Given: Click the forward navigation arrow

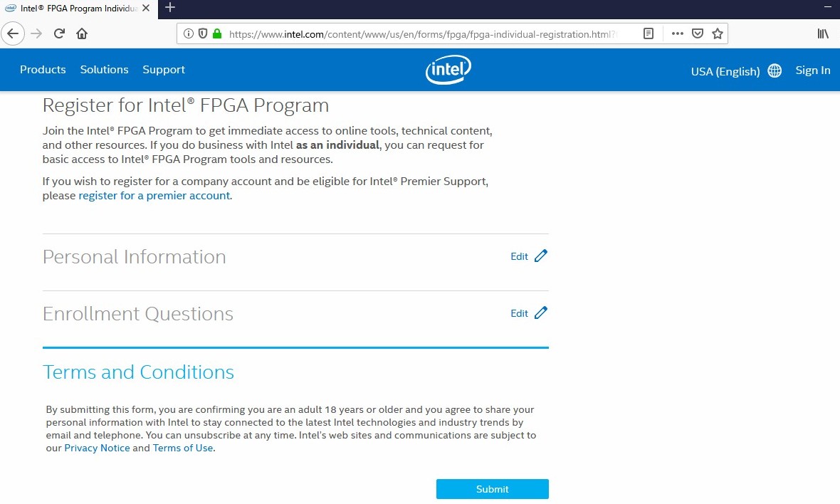Looking at the screenshot, I should (36, 33).
